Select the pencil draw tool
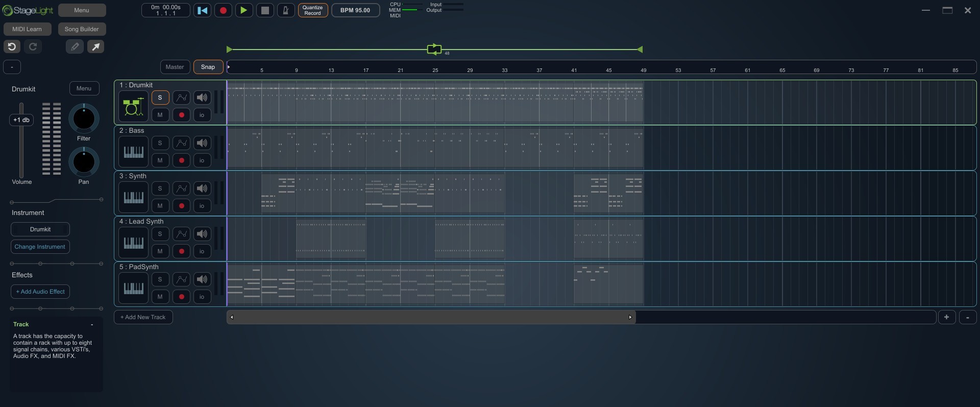The height and width of the screenshot is (407, 980). tap(75, 47)
